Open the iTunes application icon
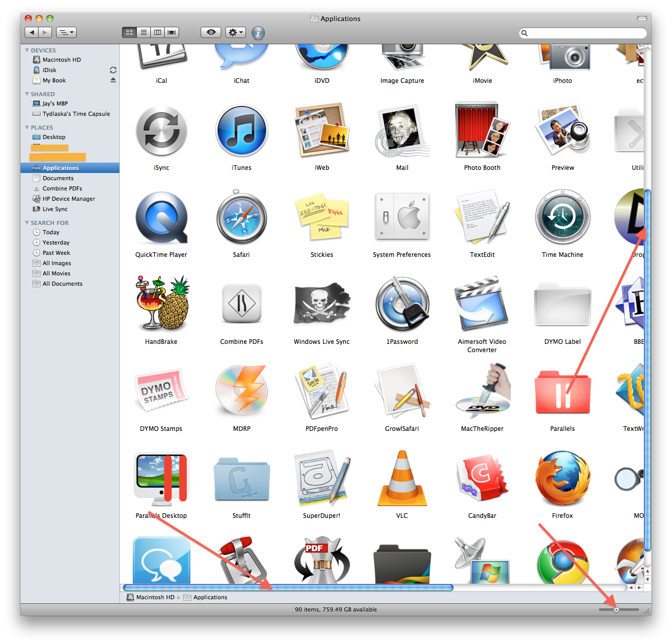Screen dimensions: 672x644 pyautogui.click(x=241, y=131)
